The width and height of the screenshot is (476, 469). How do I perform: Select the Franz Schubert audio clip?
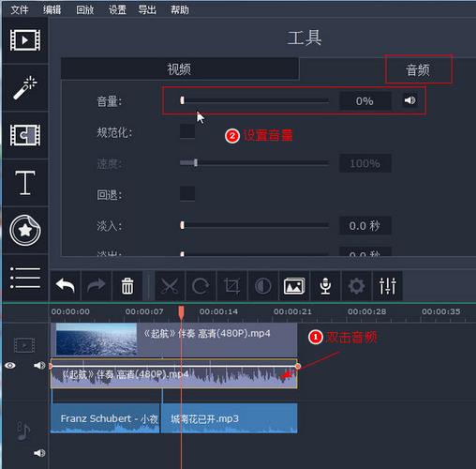(105, 418)
